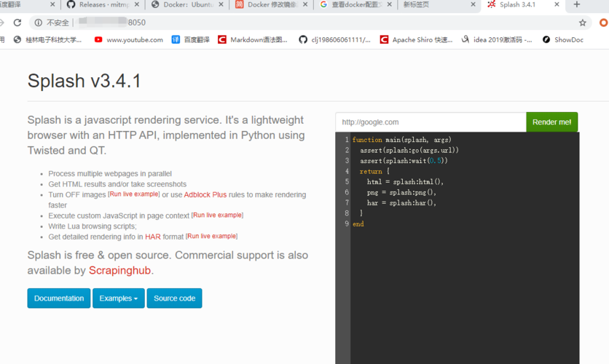The height and width of the screenshot is (364, 609).
Task: Focus the http://google.com URL input field
Action: coord(431,122)
